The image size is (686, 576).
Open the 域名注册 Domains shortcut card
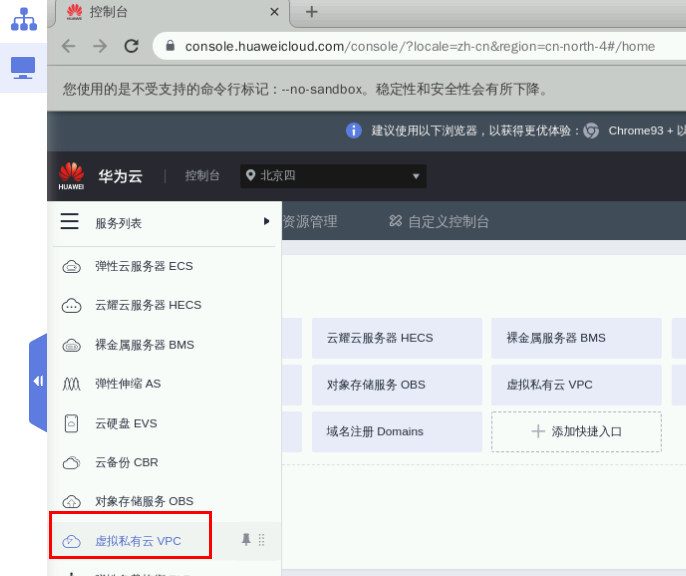397,432
